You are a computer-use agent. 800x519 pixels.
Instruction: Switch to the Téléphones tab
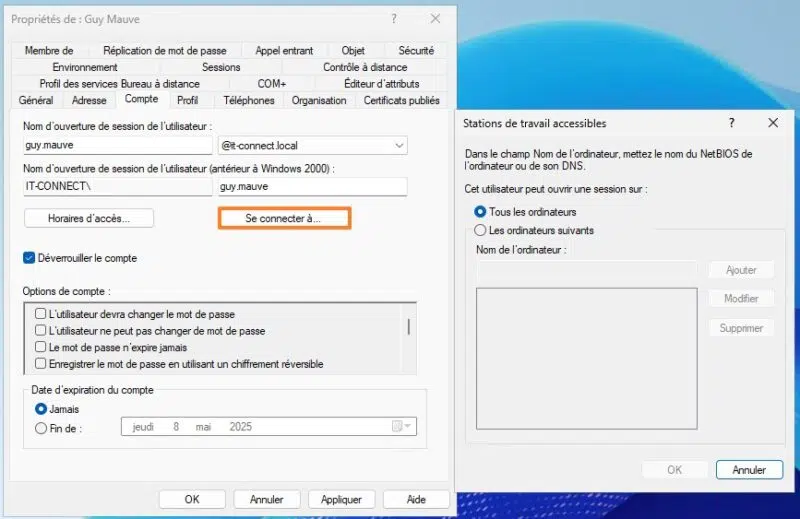tap(249, 100)
